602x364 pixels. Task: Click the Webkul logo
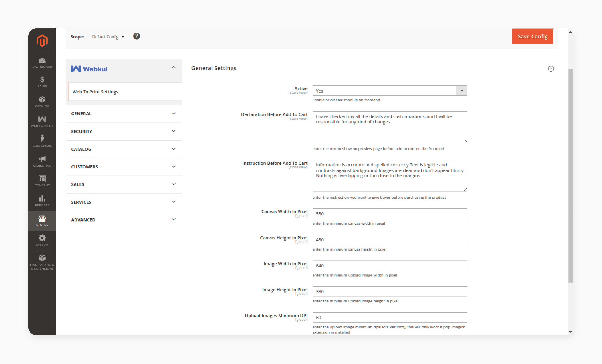point(89,69)
